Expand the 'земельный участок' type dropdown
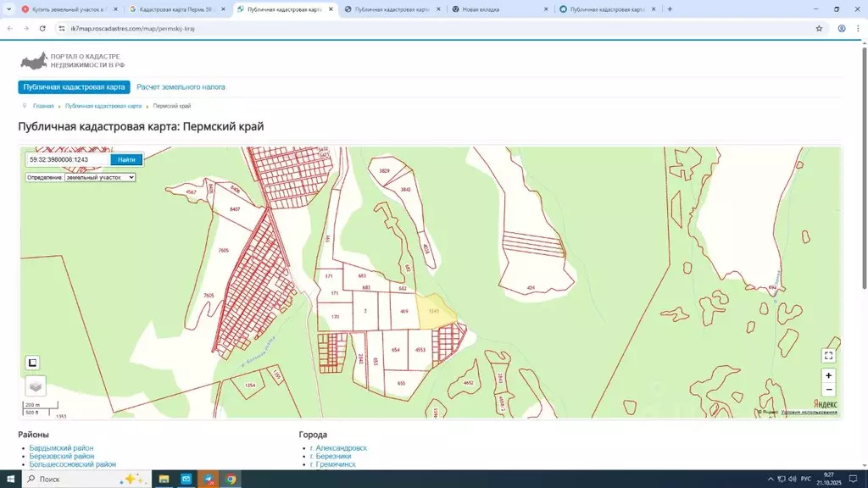Image resolution: width=868 pixels, height=488 pixels. [x=100, y=178]
